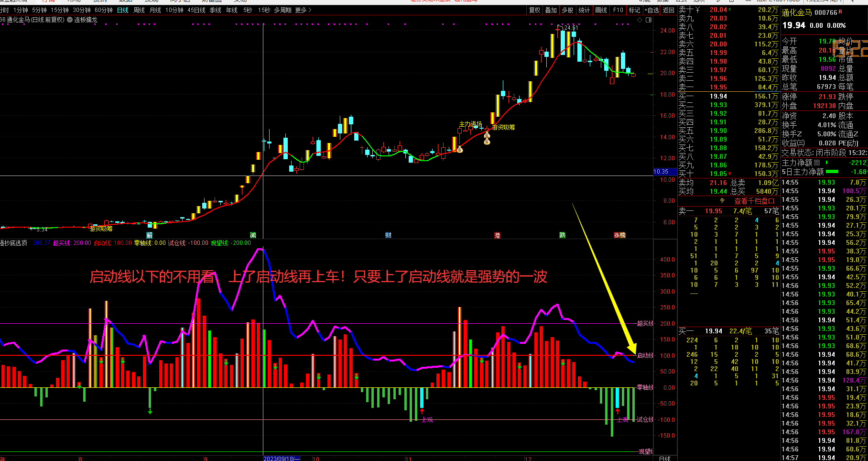This screenshot has height=461, width=868.
Task: Click the 港 event marker on chart
Action: (497, 235)
